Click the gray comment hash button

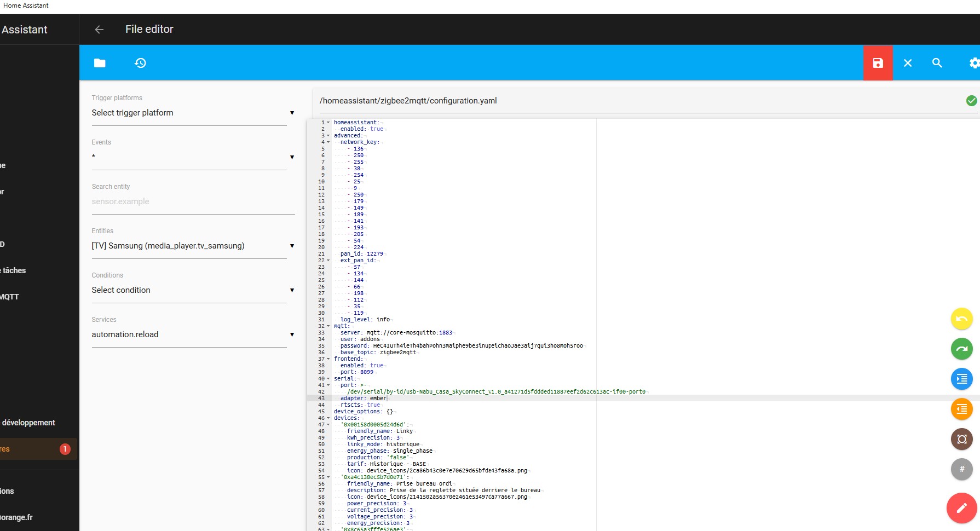tap(961, 469)
